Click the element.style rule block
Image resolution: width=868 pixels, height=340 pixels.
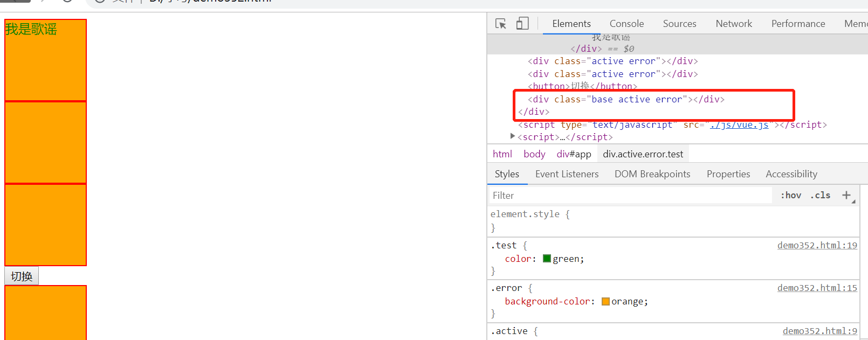pyautogui.click(x=673, y=221)
